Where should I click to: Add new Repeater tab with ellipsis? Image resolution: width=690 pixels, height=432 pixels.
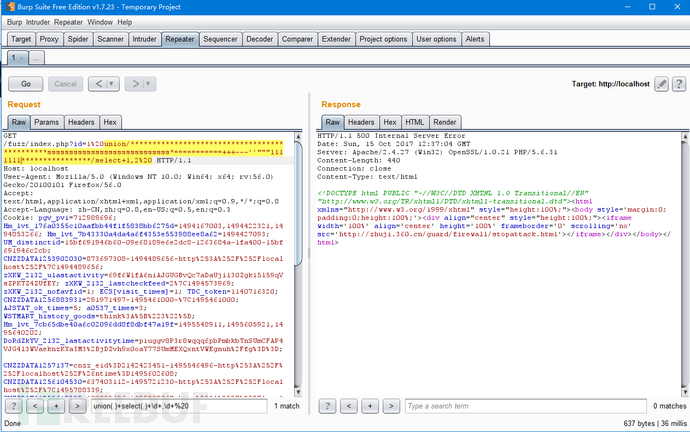[x=37, y=58]
